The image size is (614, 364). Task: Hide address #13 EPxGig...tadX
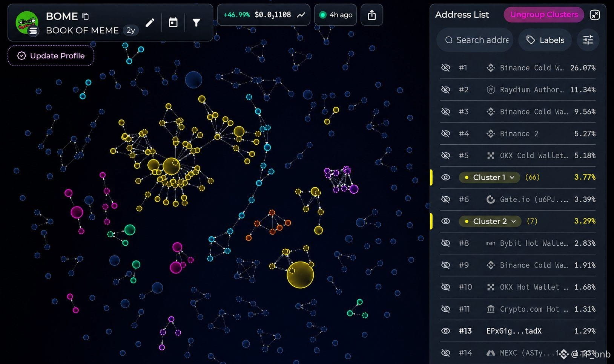(445, 331)
